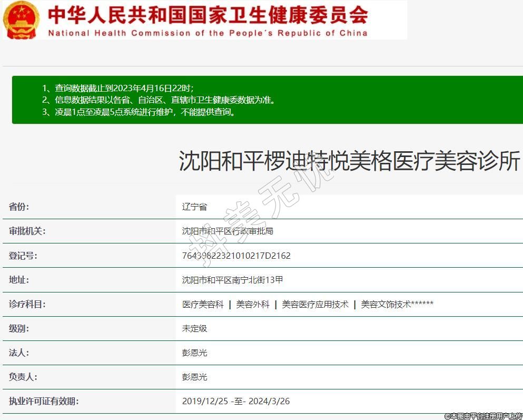This screenshot has width=523, height=420.
Task: Click the clinic name heading
Action: (349, 161)
